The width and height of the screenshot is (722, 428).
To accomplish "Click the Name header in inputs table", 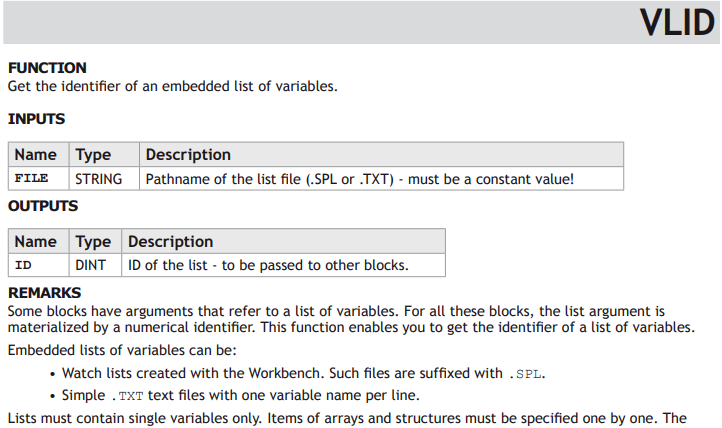I will pyautogui.click(x=39, y=155).
